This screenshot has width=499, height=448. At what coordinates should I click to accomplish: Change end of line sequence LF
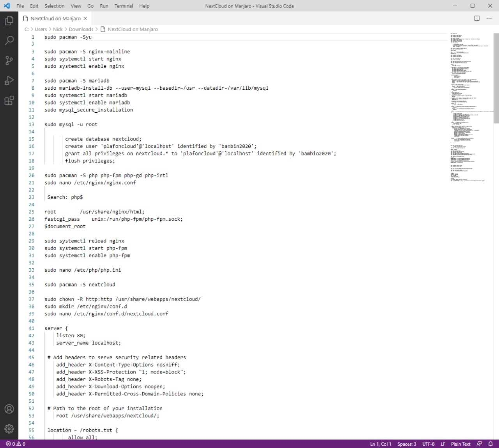click(443, 444)
